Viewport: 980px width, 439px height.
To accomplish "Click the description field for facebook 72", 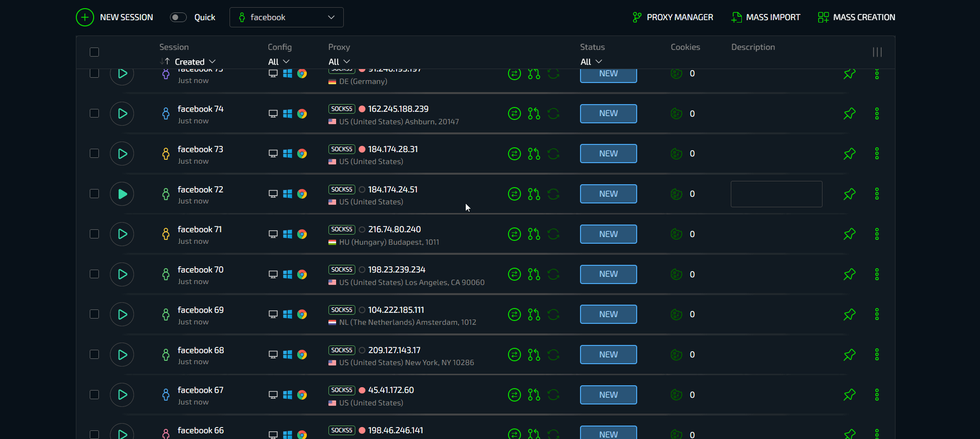I will 776,194.
